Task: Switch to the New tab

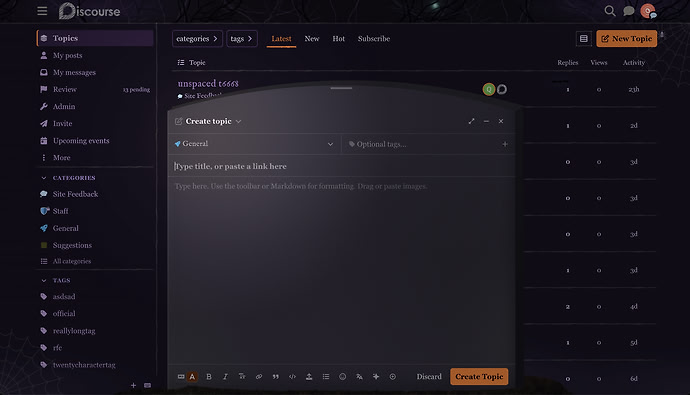Action: (x=312, y=39)
